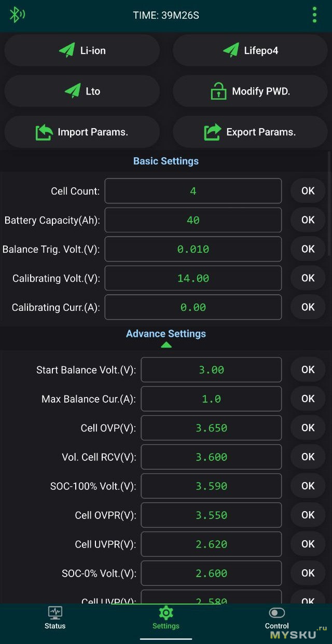The height and width of the screenshot is (644, 332).
Task: Tap the Import Params. button
Action: click(82, 132)
